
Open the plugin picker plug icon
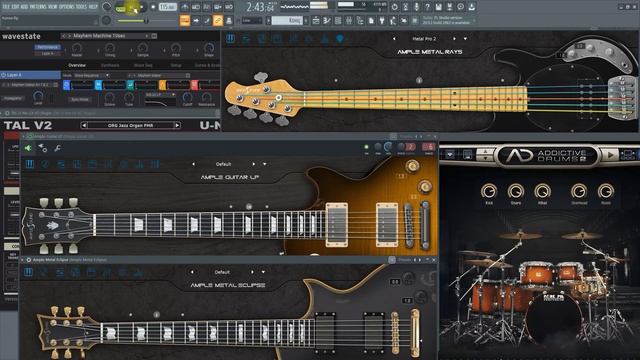click(x=381, y=20)
